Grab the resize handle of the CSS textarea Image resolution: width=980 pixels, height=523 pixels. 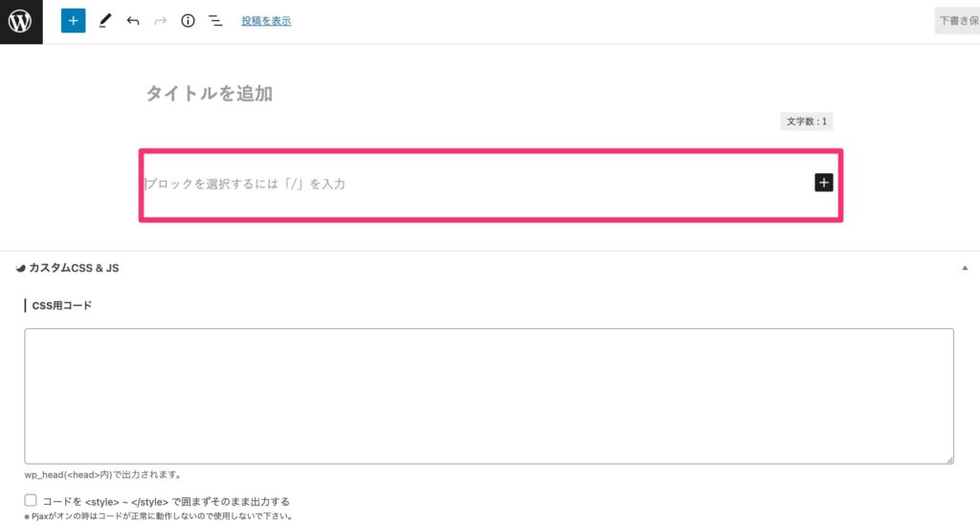950,460
